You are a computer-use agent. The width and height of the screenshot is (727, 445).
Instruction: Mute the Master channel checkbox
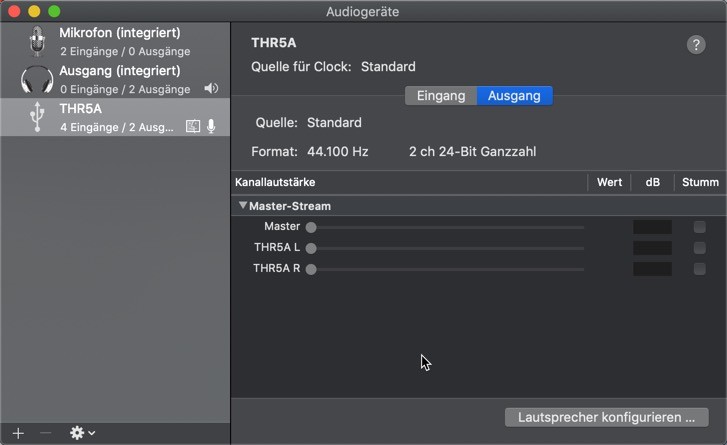pos(700,227)
